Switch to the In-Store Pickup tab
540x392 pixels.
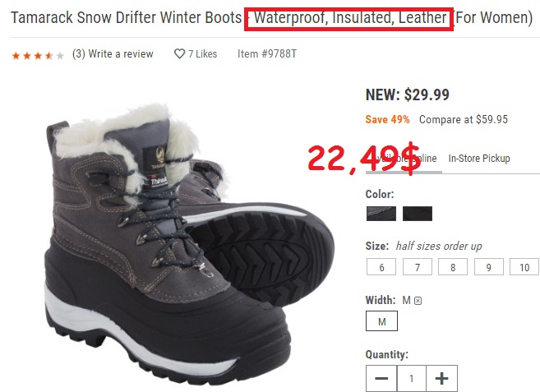pyautogui.click(x=479, y=159)
